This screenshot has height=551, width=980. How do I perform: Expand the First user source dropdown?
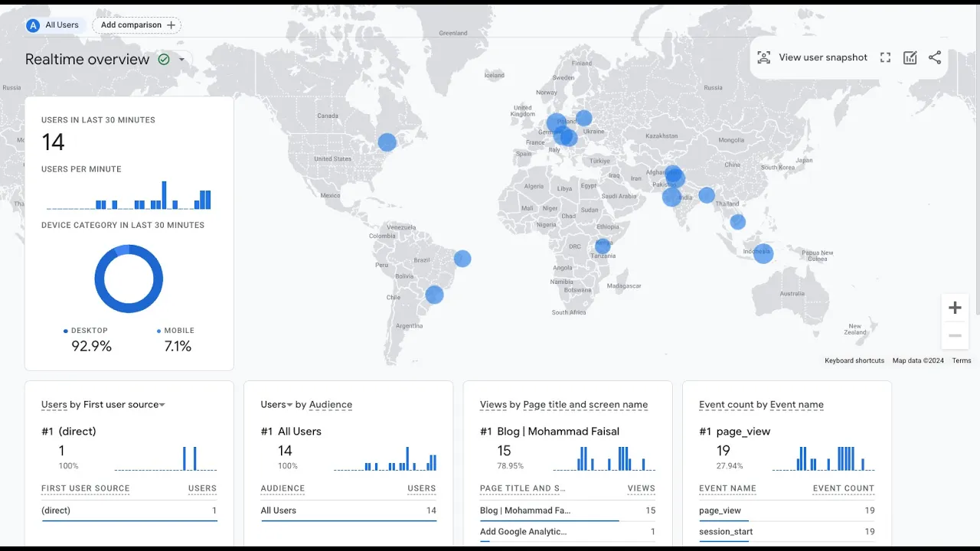162,405
